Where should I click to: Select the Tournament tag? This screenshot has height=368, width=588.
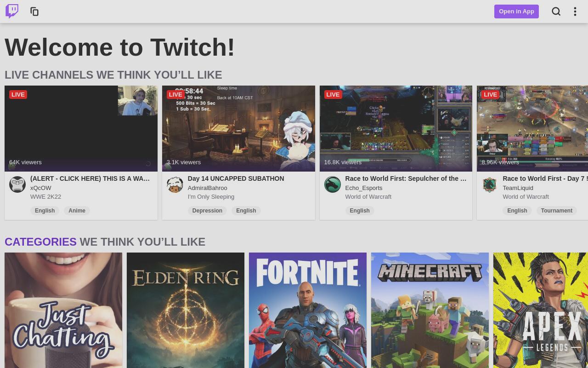[556, 211]
